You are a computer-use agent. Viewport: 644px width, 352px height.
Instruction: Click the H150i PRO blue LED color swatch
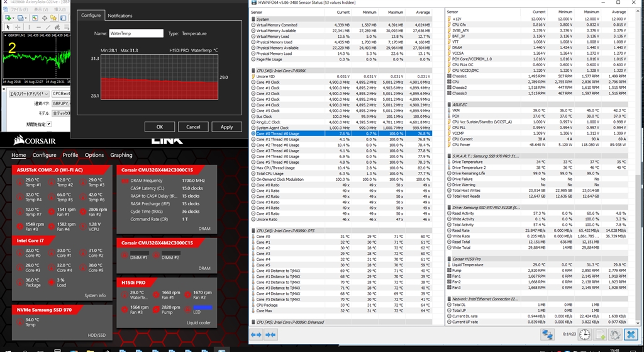[x=203, y=307]
